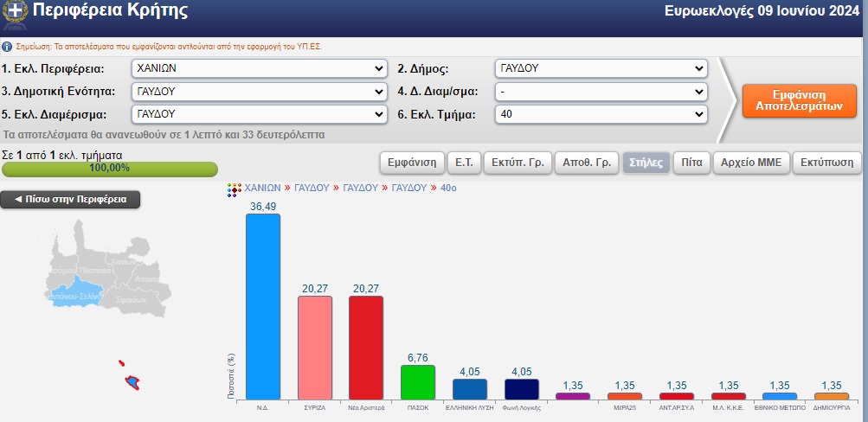The width and height of the screenshot is (868, 422).
Task: Expand the Δήμος dropdown
Action: (x=601, y=69)
